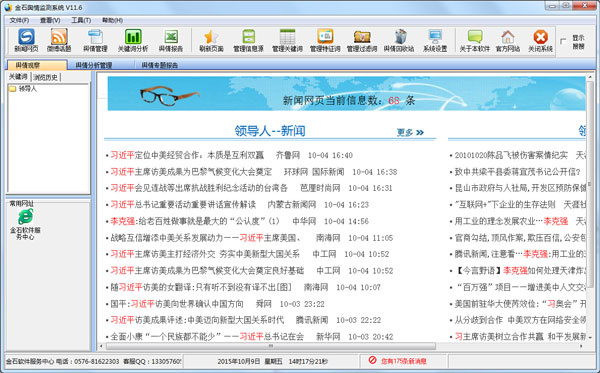Toggle the 显示报警 checkbox
600x373 pixels.
coord(563,41)
